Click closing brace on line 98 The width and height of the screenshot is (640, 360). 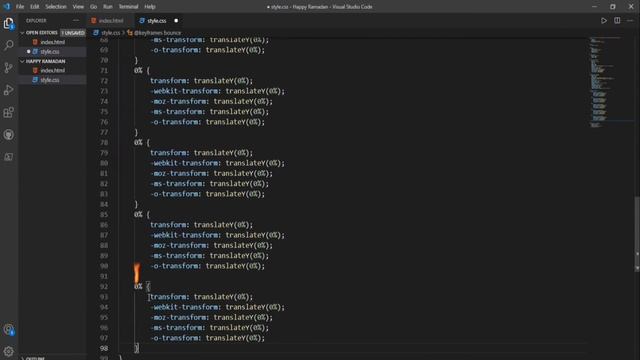pos(137,348)
